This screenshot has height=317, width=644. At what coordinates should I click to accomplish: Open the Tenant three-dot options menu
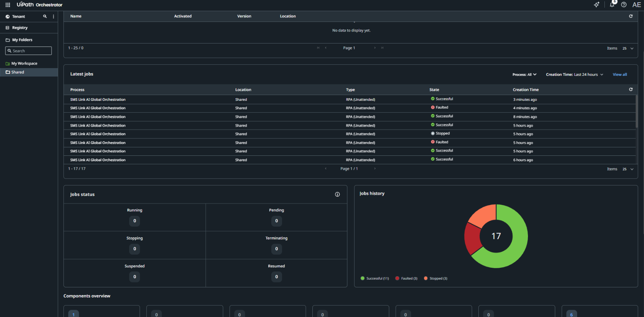pyautogui.click(x=53, y=17)
